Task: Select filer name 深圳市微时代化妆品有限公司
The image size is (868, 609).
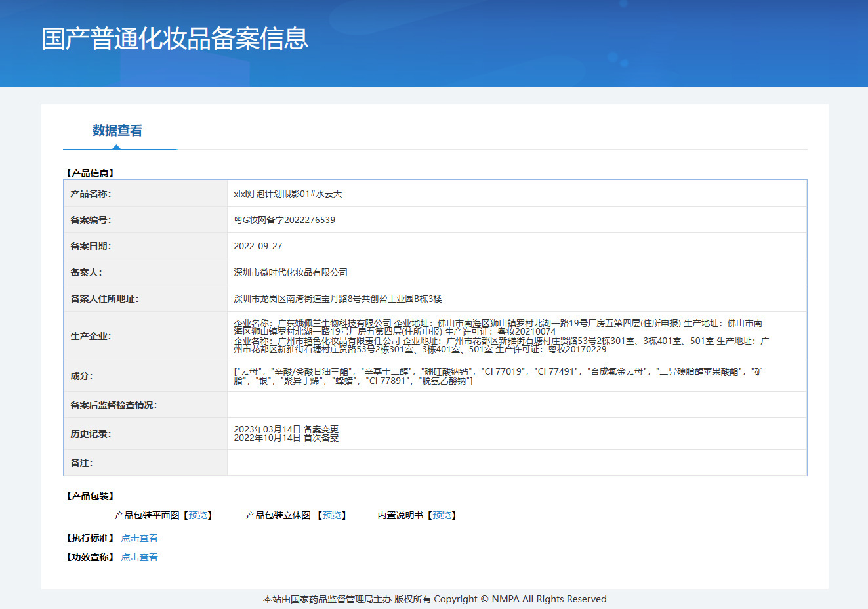Action: click(x=291, y=272)
